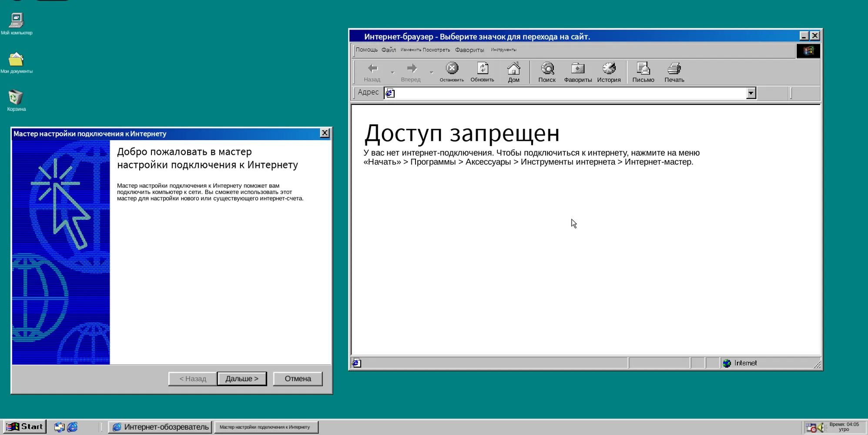Click the Mail (Письмо) toolbar icon
Screen dimensions: 868x435
(643, 72)
